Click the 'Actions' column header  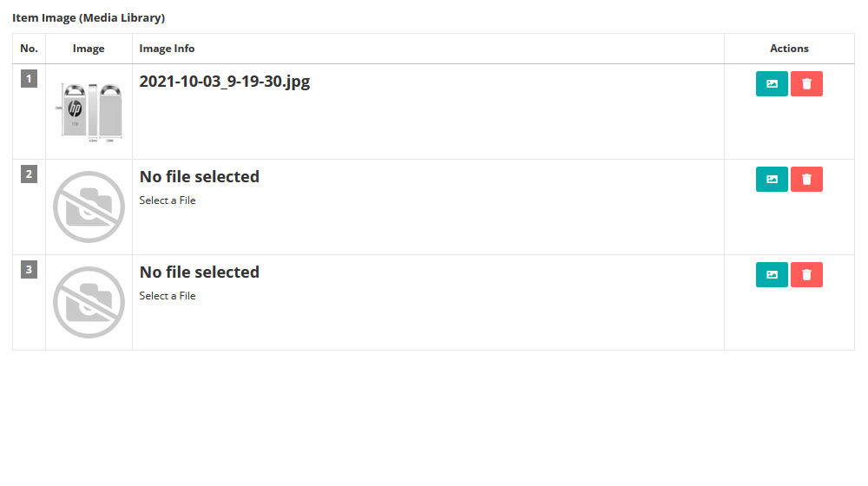pyautogui.click(x=789, y=49)
